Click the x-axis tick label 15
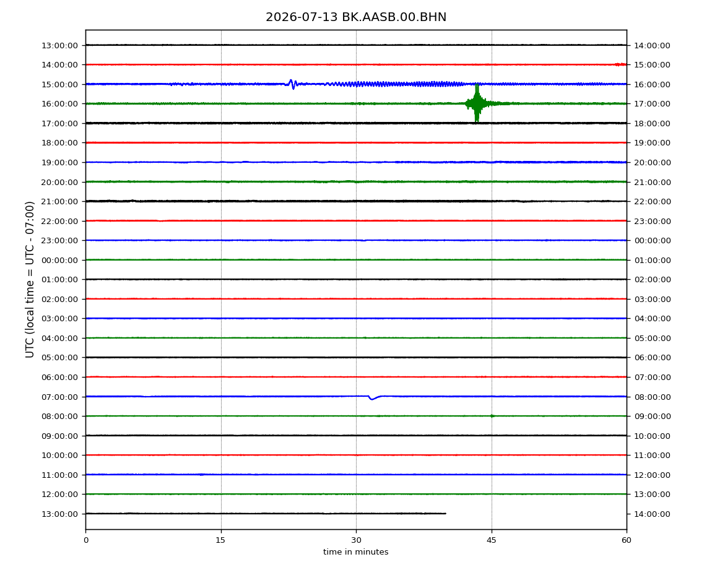 220,540
